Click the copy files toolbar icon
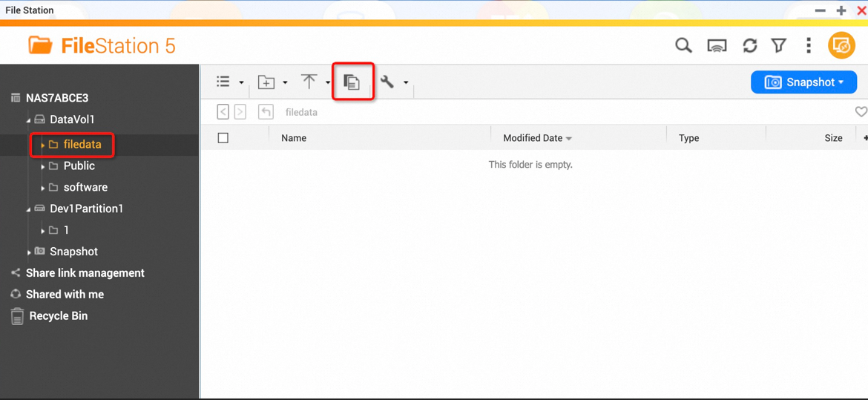 click(x=352, y=82)
